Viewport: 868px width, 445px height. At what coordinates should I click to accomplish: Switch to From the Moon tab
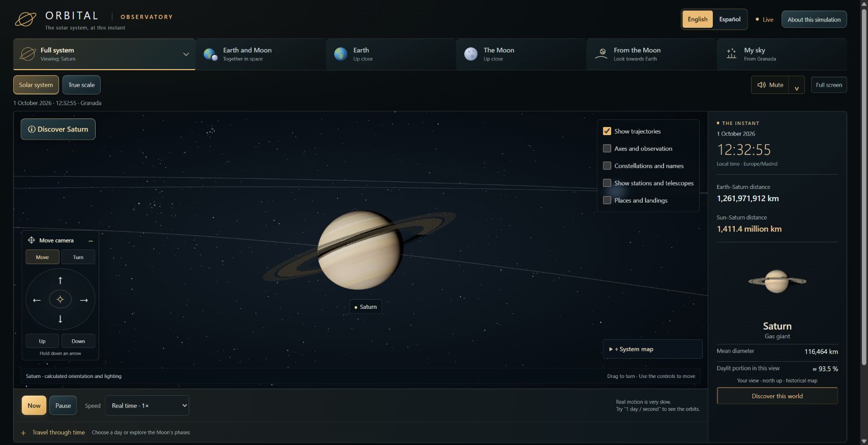click(x=651, y=54)
